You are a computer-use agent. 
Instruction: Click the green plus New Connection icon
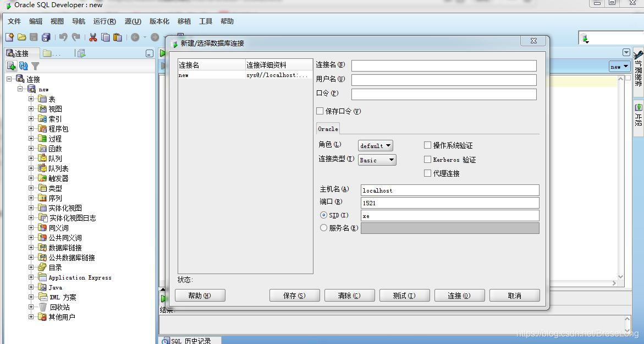click(12, 65)
